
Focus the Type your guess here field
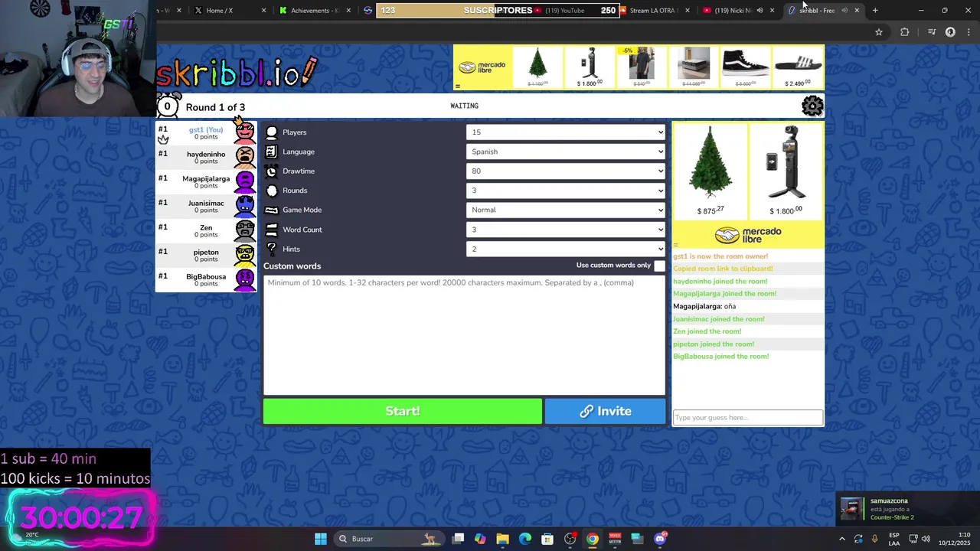point(747,417)
